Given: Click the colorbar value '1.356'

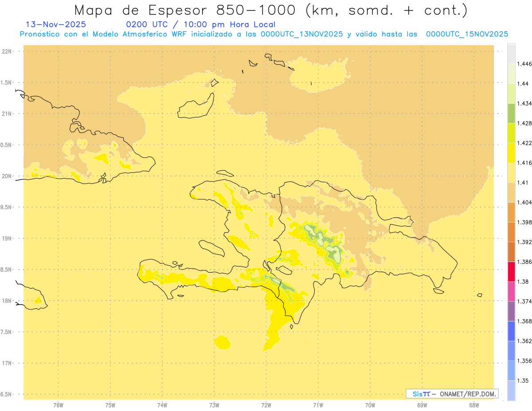Looking at the screenshot, I should tap(524, 361).
